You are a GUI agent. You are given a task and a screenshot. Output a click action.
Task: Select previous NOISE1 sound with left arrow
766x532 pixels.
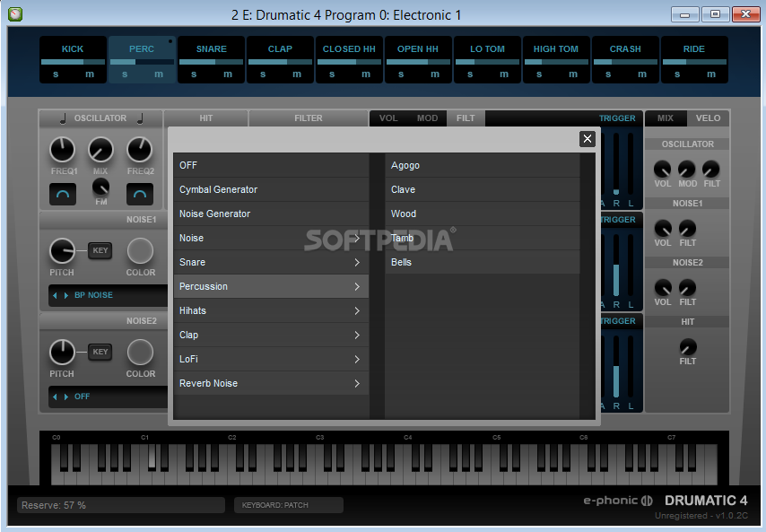click(x=55, y=295)
